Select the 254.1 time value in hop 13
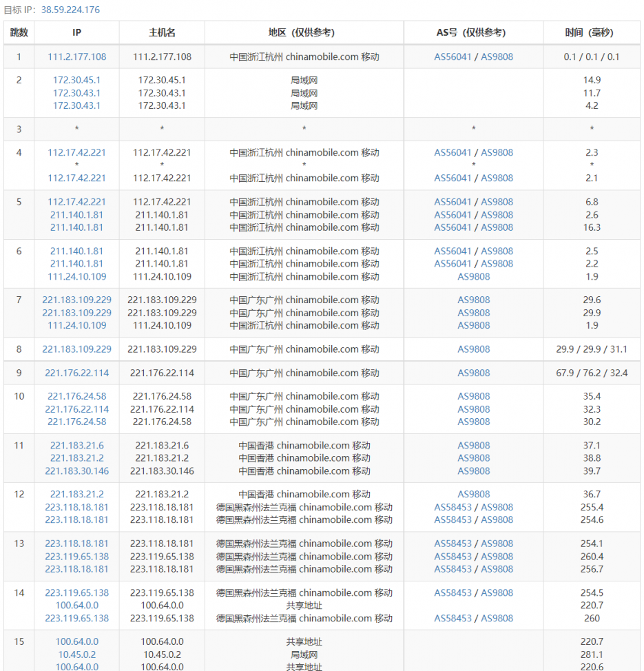644x671 pixels. point(592,544)
